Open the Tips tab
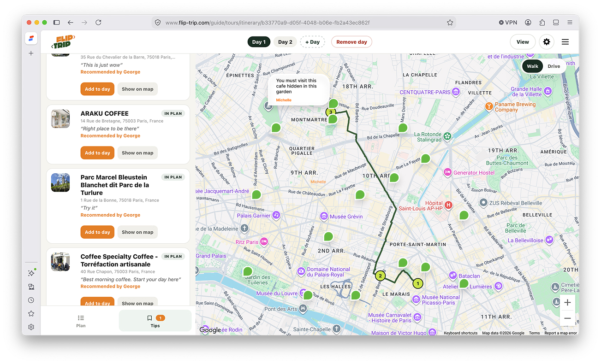The width and height of the screenshot is (601, 364). [155, 321]
